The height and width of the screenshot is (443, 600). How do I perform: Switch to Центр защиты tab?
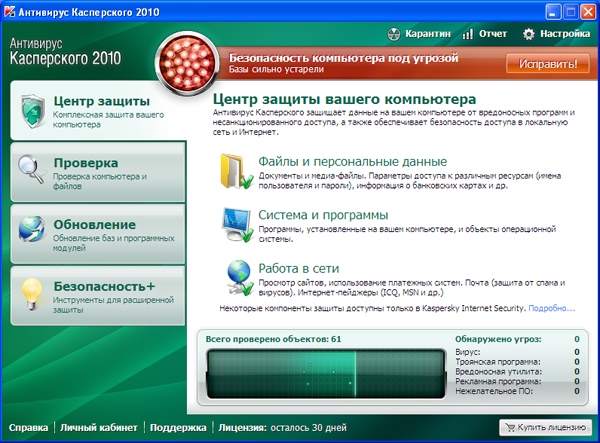point(98,111)
